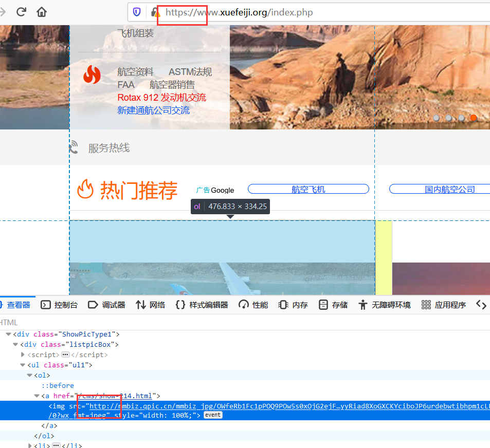490x448 pixels.
Task: Collapse the ul class ul1 node
Action: 23,365
